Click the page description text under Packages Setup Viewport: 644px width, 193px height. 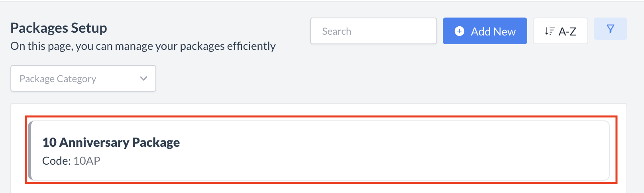(143, 46)
